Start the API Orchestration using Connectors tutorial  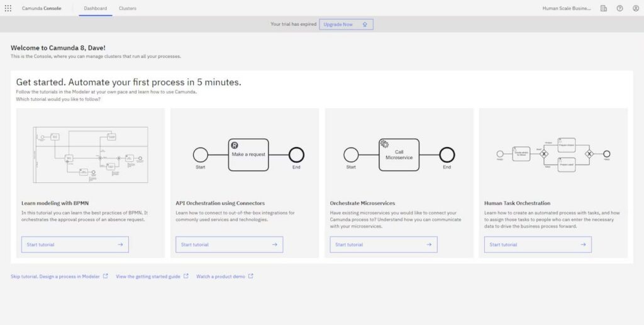pyautogui.click(x=229, y=245)
